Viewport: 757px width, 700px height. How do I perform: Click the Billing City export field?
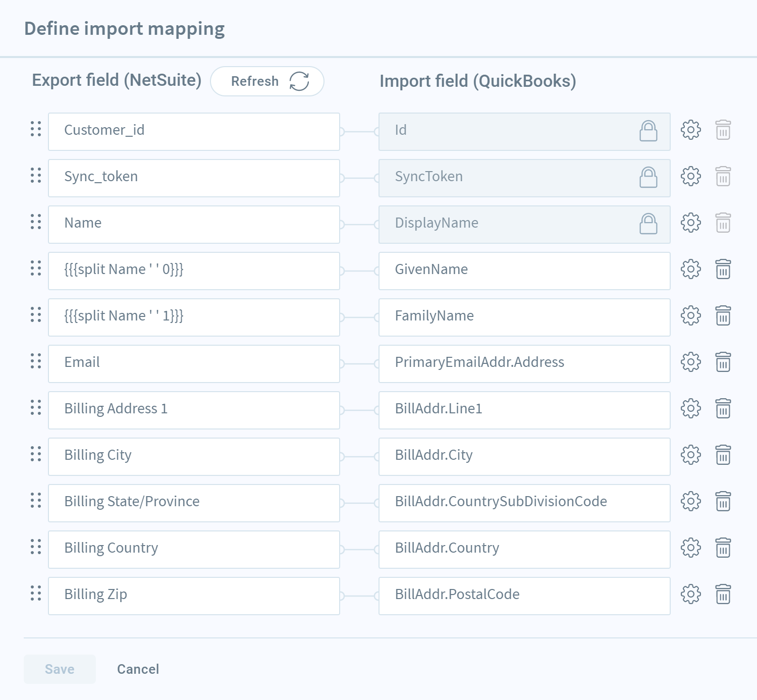pos(194,457)
